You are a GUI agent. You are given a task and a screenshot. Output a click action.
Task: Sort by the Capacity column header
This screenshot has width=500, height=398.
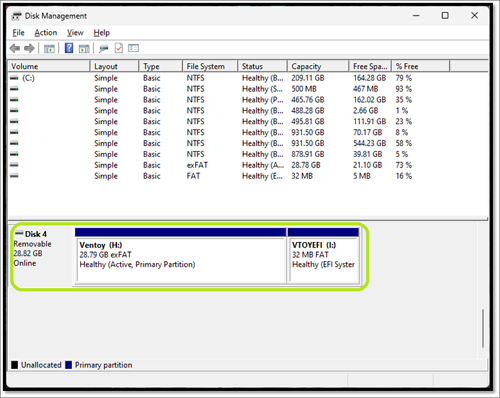click(318, 66)
